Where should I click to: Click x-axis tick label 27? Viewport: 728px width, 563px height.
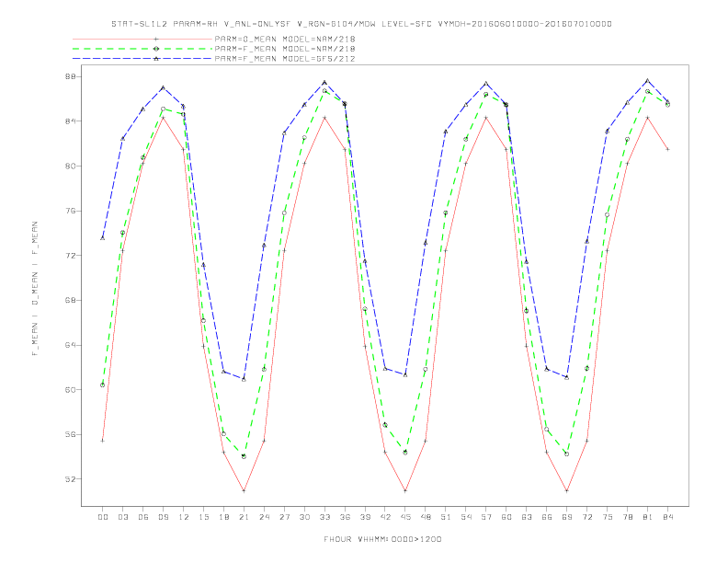[284, 517]
